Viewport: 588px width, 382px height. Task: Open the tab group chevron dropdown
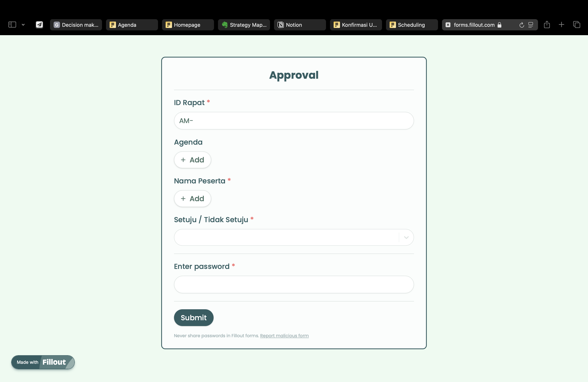click(x=23, y=25)
